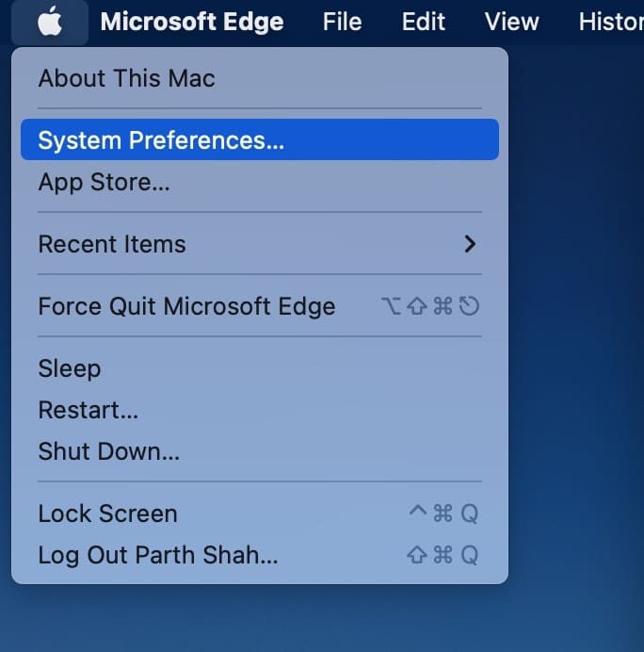
Task: Click the Log Out shortcut symbols
Action: point(443,555)
